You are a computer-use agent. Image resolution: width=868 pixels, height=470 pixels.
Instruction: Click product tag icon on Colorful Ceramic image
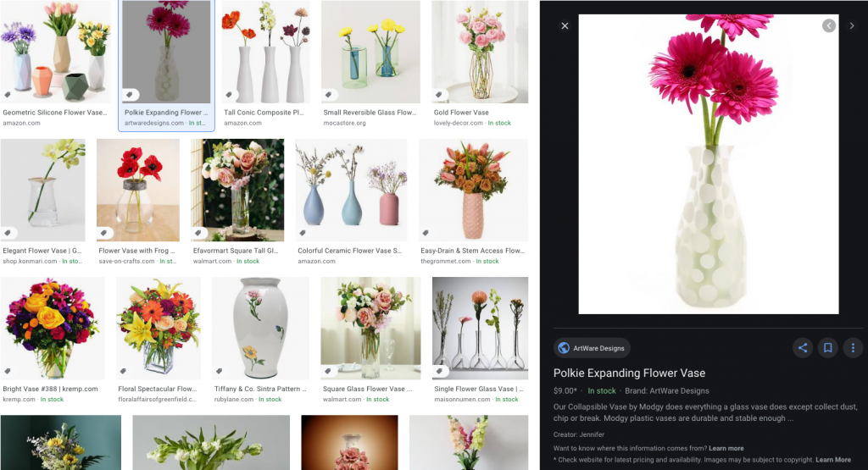[303, 233]
